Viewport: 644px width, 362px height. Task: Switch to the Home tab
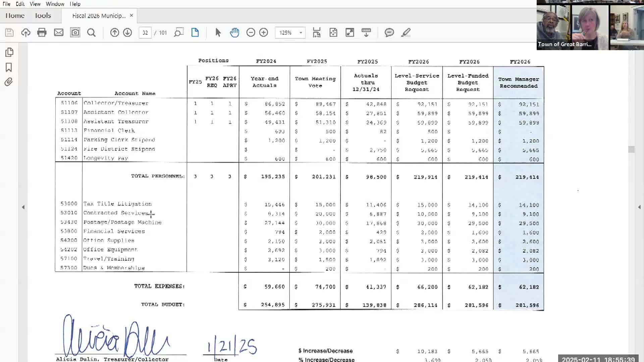tap(15, 16)
